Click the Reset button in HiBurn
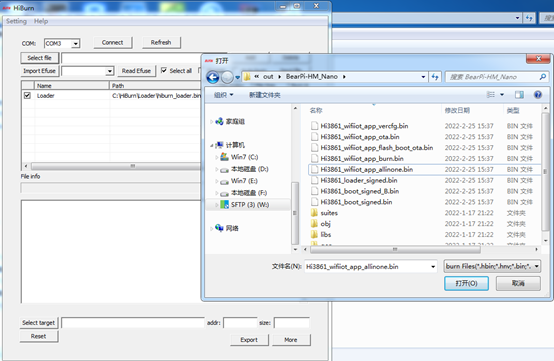The width and height of the screenshot is (554, 361). tap(39, 336)
